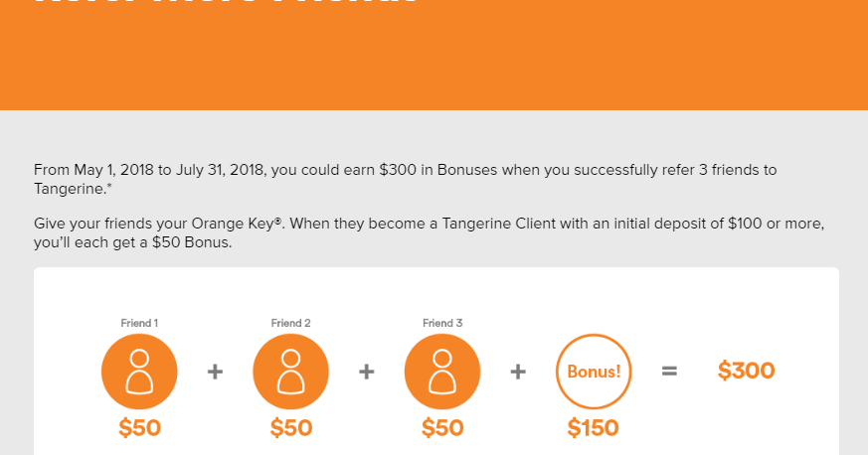Click the Friend 2 person icon

click(x=290, y=371)
